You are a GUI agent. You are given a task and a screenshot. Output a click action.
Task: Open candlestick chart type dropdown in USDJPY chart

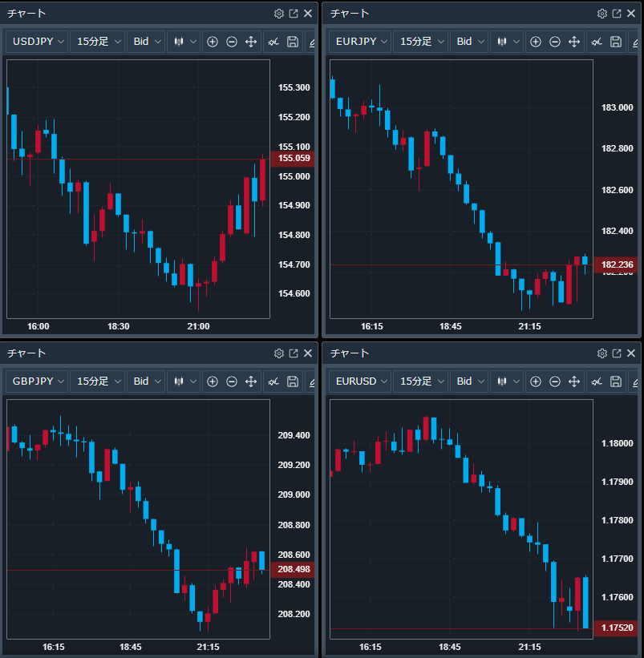(184, 42)
